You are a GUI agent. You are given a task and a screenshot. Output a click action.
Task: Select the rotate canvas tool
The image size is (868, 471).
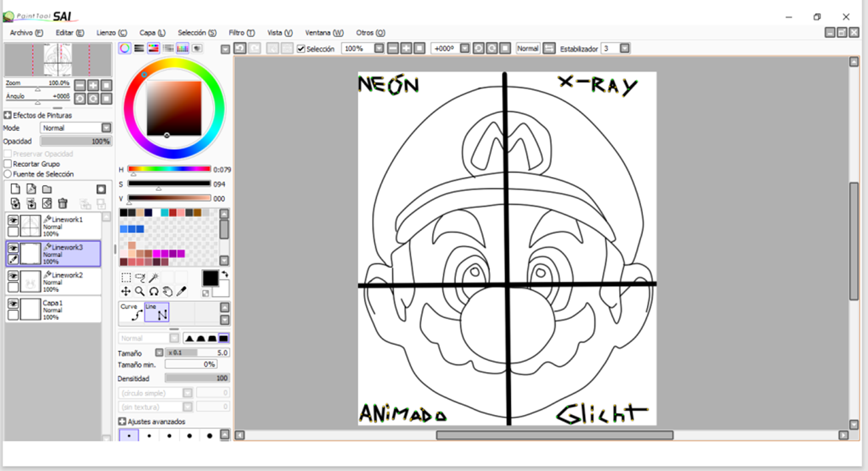pyautogui.click(x=153, y=291)
